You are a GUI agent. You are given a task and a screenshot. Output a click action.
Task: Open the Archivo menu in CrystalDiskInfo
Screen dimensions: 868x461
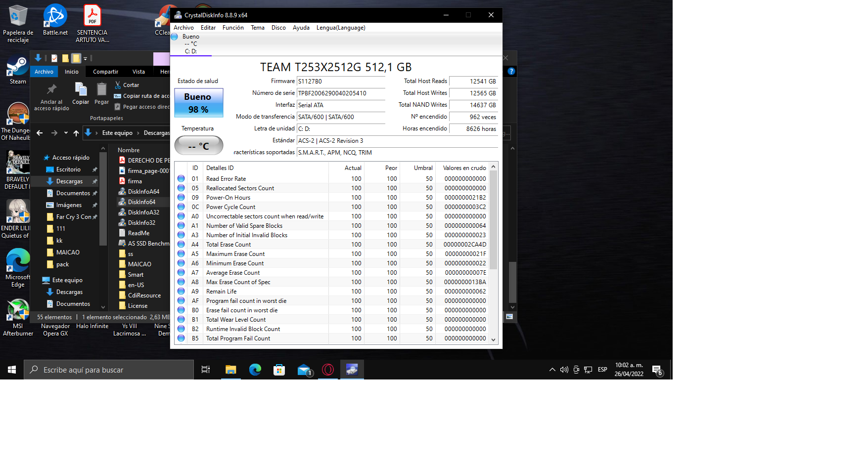[183, 28]
